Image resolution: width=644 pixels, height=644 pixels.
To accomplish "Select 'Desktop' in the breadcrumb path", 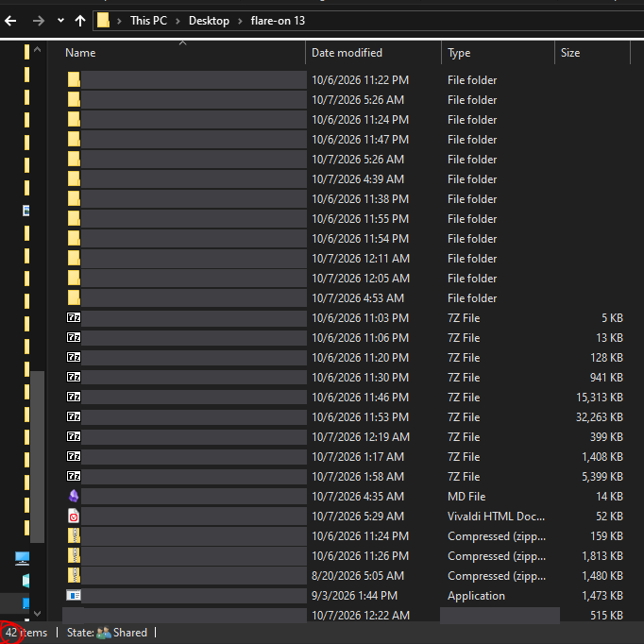I will 209,21.
